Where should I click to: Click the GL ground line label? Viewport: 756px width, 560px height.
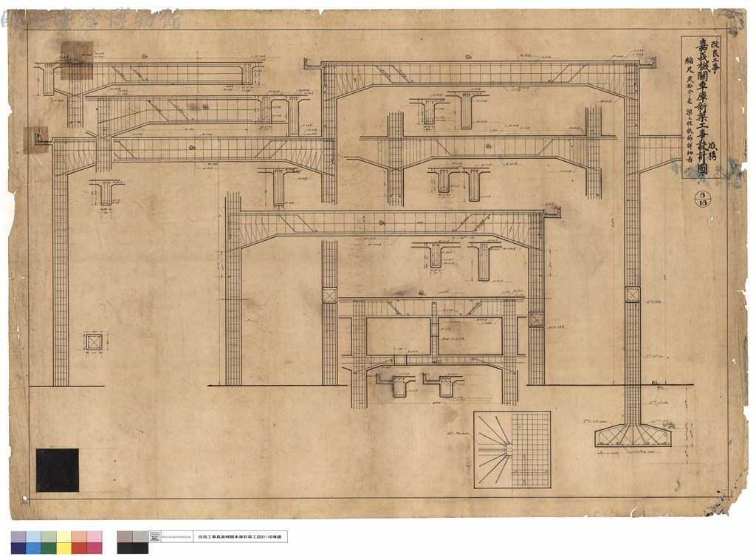point(655,382)
